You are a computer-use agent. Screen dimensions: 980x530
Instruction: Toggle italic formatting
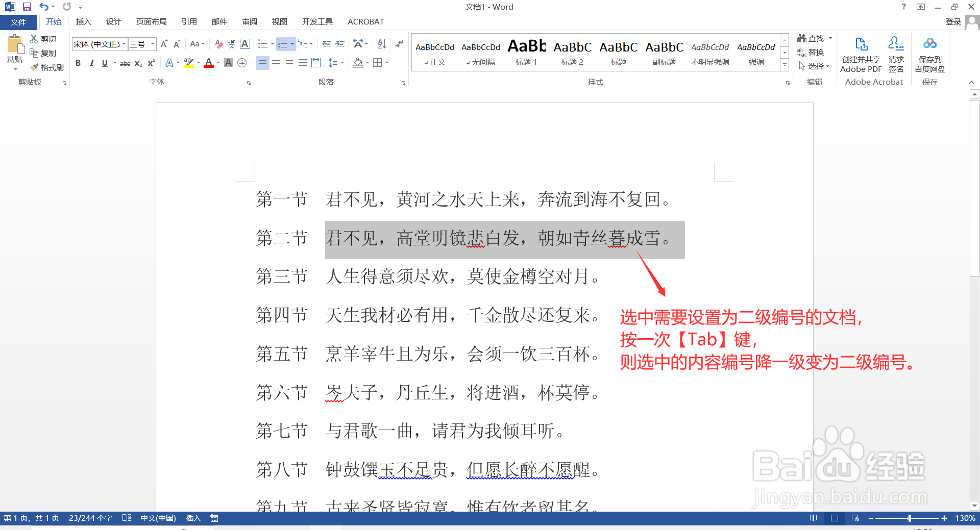[91, 63]
